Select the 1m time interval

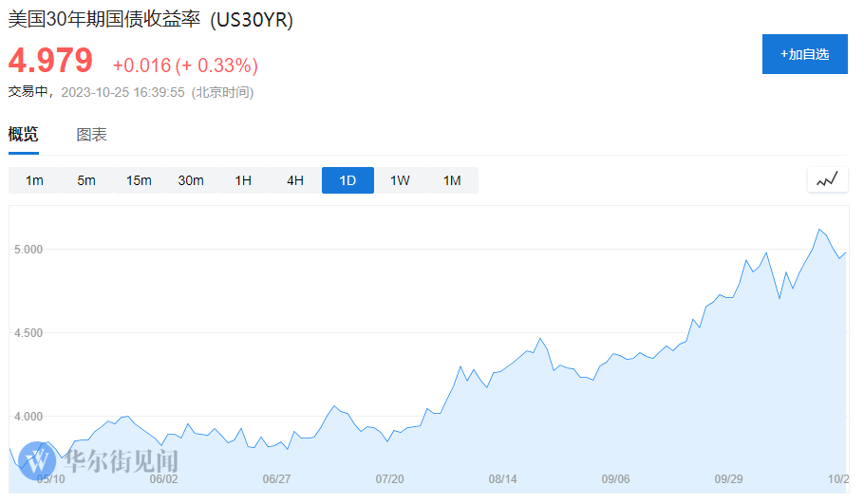click(x=34, y=180)
